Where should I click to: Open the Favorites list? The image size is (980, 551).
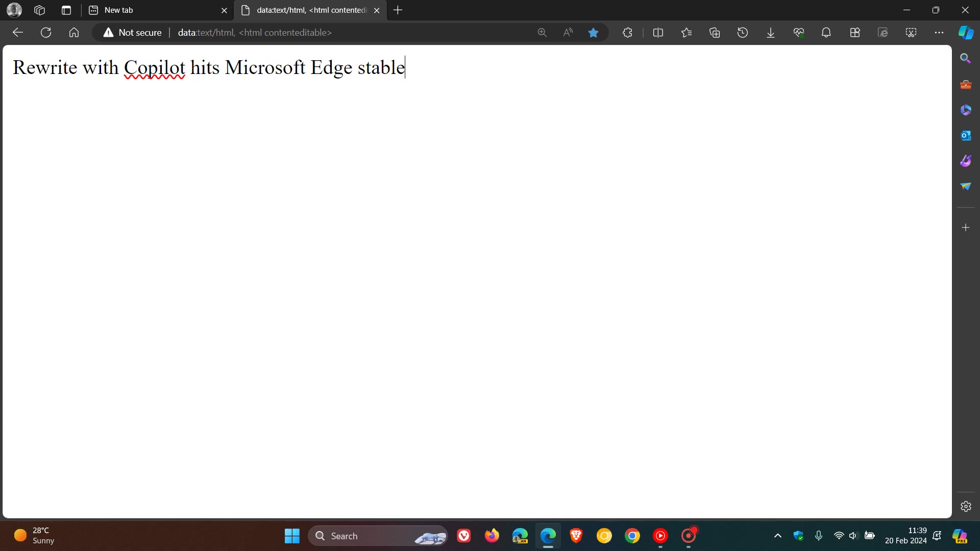(x=687, y=33)
